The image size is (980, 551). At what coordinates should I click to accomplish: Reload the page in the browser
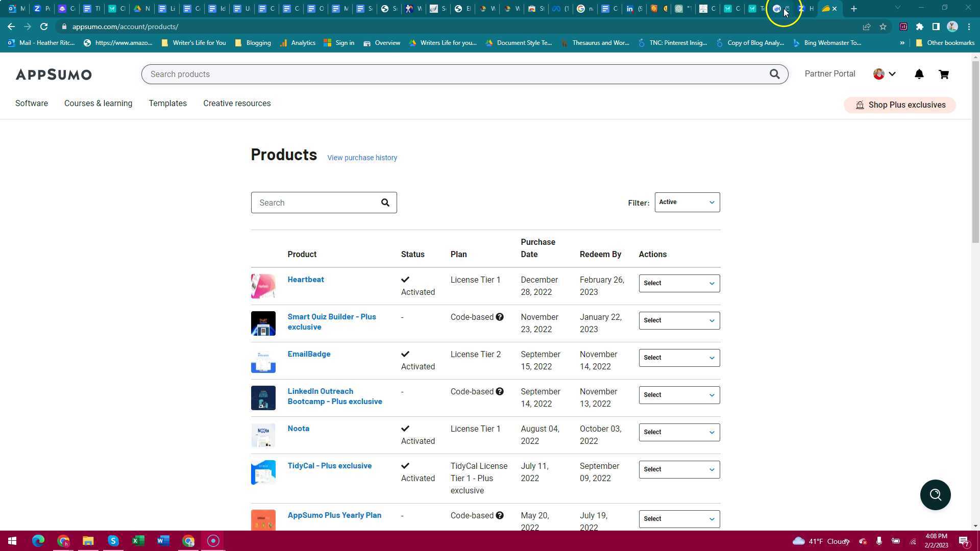(x=44, y=27)
